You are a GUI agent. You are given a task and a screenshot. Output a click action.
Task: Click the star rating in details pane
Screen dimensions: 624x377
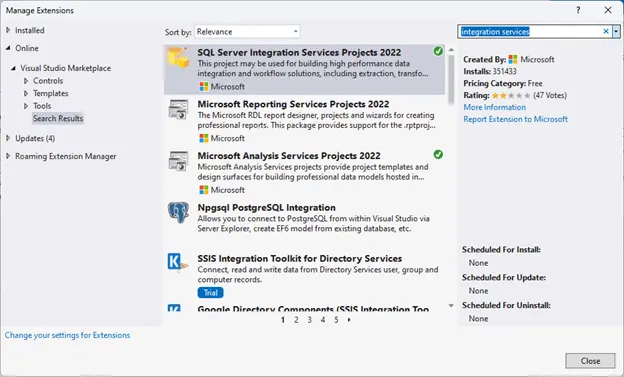pyautogui.click(x=511, y=96)
